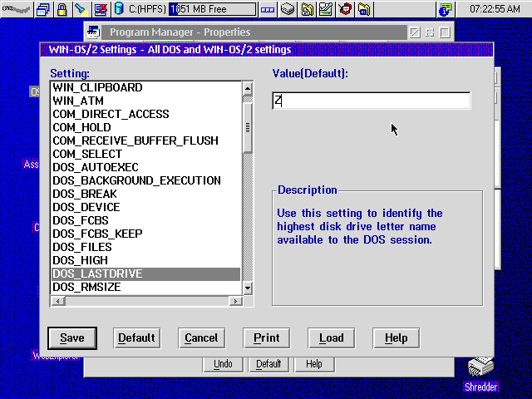Click Default in Program Manager Properties window

point(268,364)
